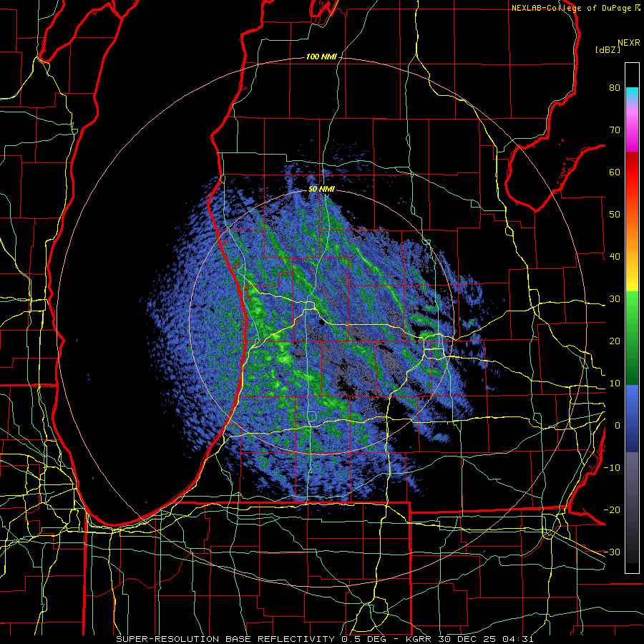Click the red band of the reflectivity color bar

point(632,172)
